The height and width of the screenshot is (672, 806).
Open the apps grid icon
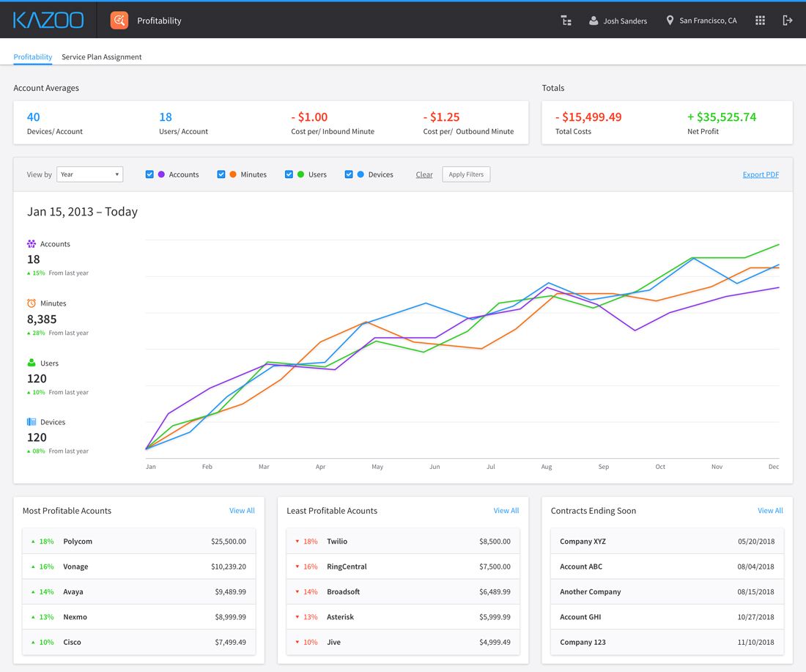(x=760, y=21)
